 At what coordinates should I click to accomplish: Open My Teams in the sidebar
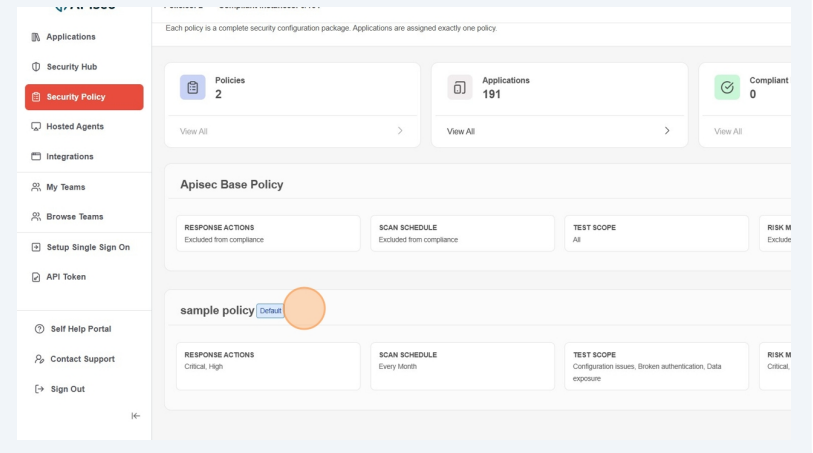(x=65, y=187)
